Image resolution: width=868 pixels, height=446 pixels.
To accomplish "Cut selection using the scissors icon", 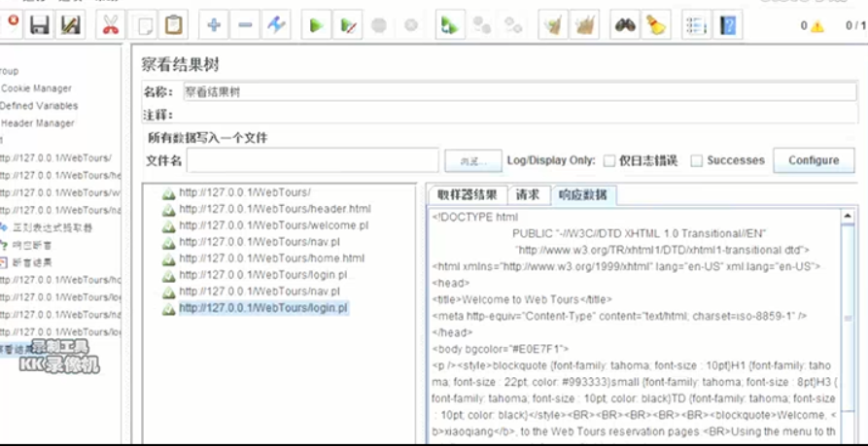I will tap(111, 25).
